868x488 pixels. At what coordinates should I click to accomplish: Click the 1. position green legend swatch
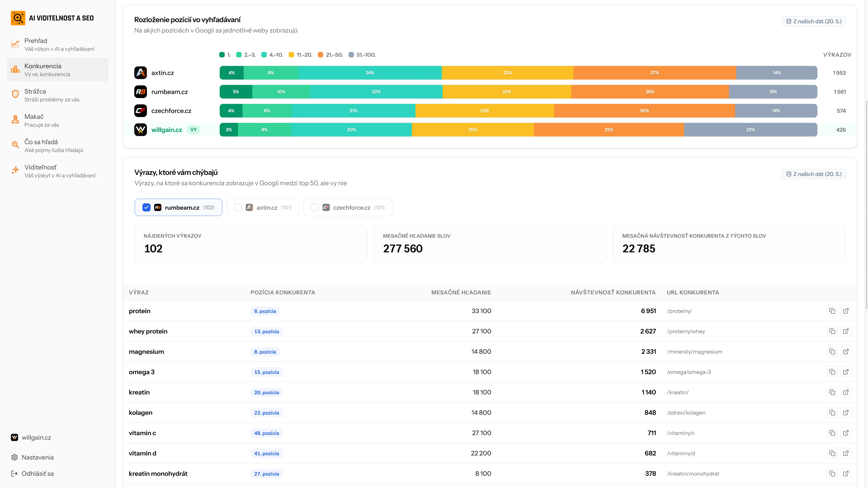(222, 54)
